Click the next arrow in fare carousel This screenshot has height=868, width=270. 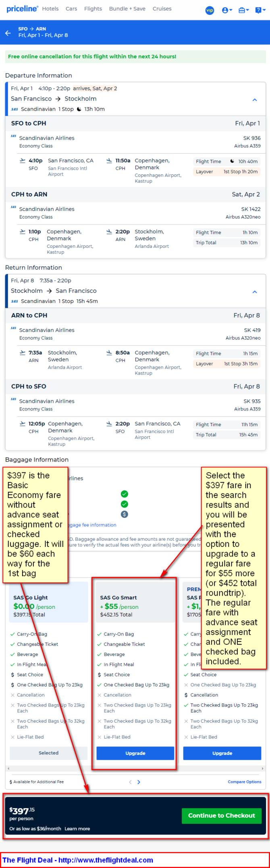tap(139, 782)
